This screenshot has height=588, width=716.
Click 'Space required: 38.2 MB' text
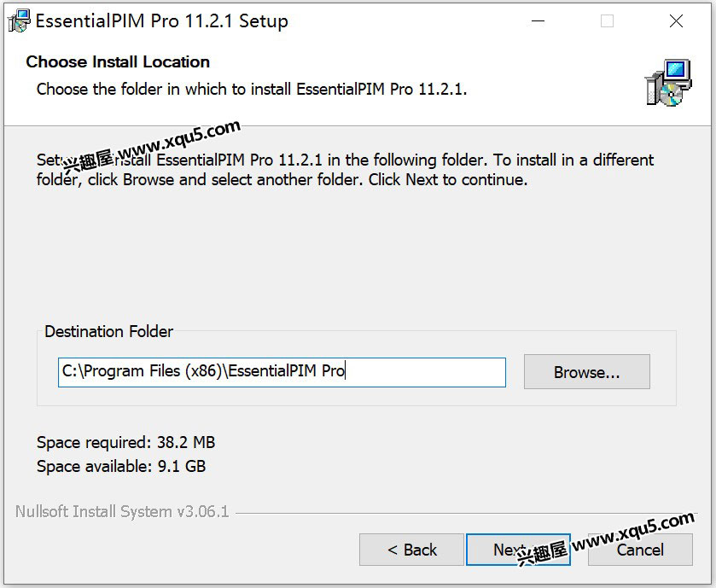click(125, 442)
